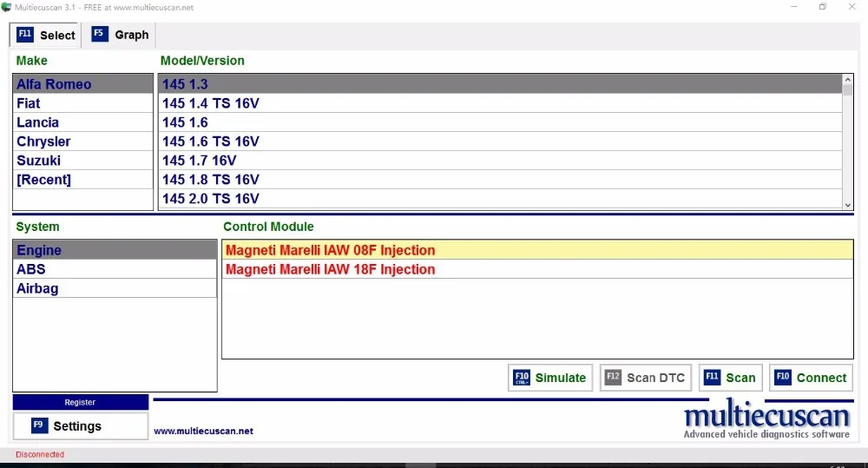
Task: Click the Multiecuscan title bar app icon
Action: [x=6, y=7]
